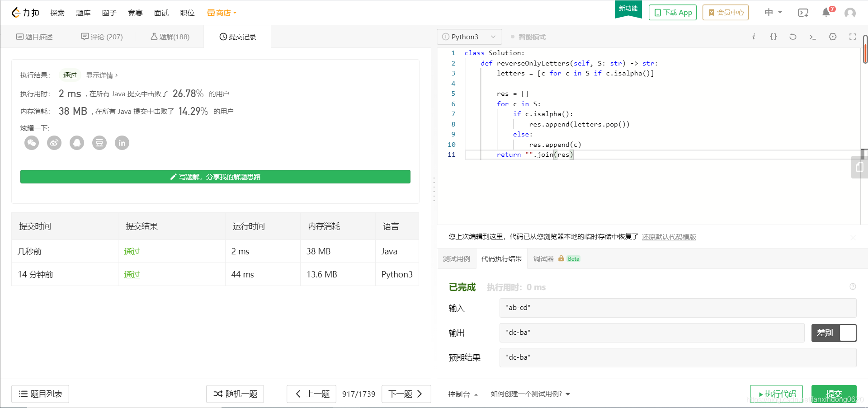This screenshot has width=868, height=408.
Task: Enter fullscreen editor mode
Action: click(x=853, y=37)
